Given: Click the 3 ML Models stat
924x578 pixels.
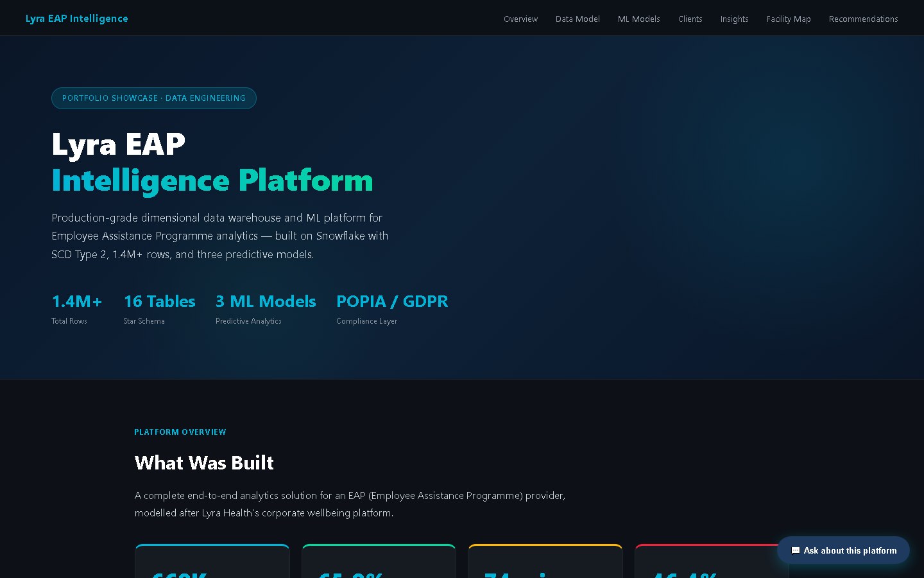Looking at the screenshot, I should tap(266, 309).
